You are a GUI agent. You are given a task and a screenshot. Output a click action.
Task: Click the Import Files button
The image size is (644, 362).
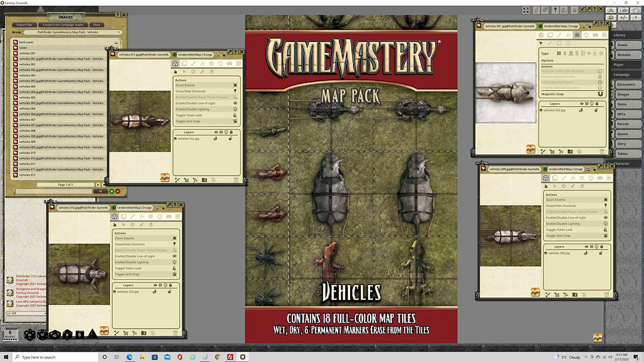(x=24, y=25)
